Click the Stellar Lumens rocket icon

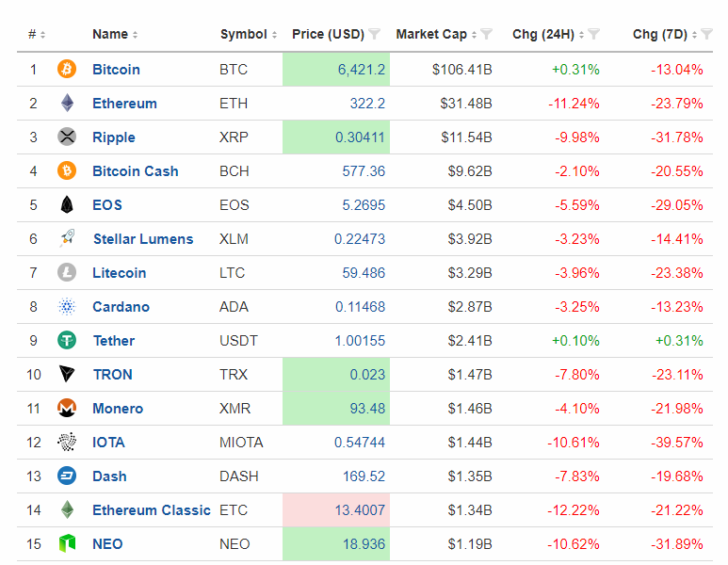[67, 238]
